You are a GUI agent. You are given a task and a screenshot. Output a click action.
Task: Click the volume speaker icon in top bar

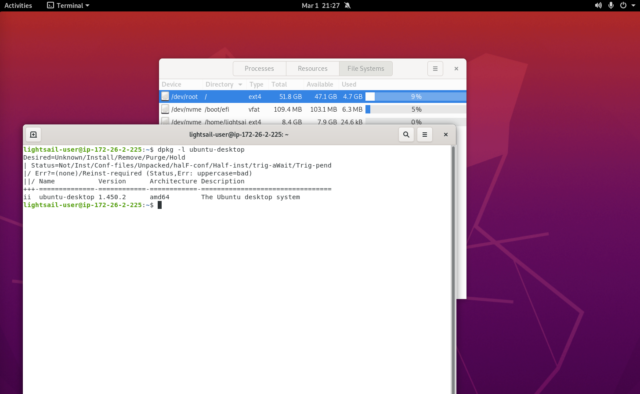pos(598,5)
